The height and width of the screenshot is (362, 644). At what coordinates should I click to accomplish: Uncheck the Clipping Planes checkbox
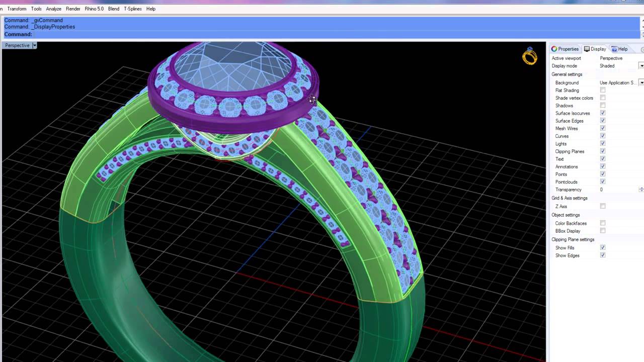click(603, 151)
